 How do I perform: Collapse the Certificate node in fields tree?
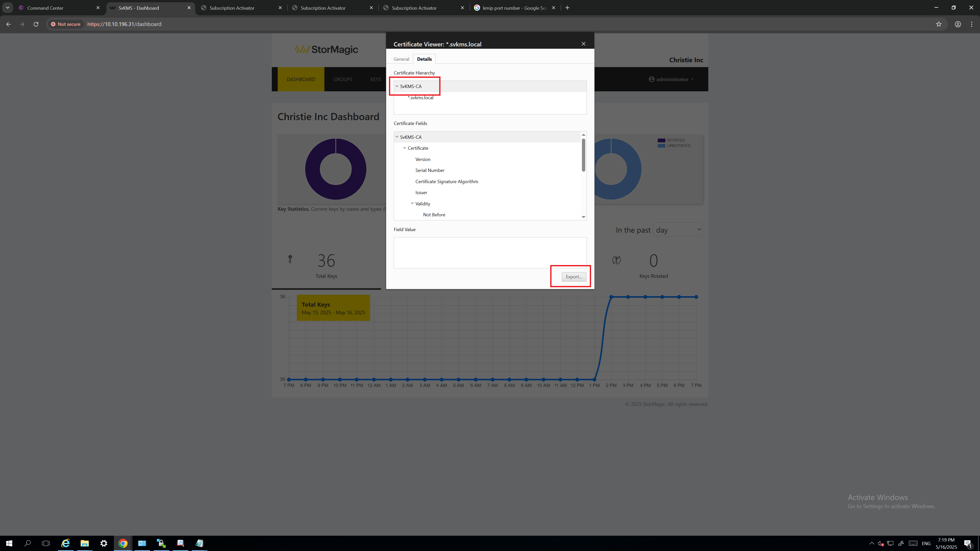pos(405,148)
